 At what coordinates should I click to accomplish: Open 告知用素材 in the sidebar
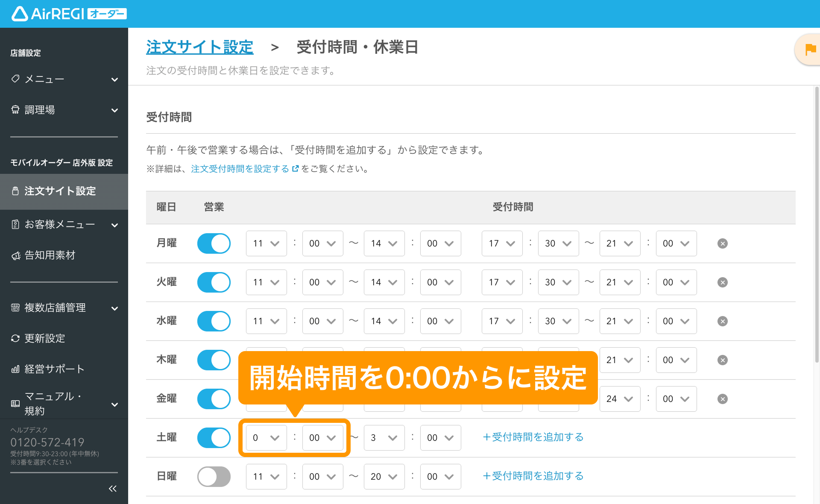click(64, 255)
